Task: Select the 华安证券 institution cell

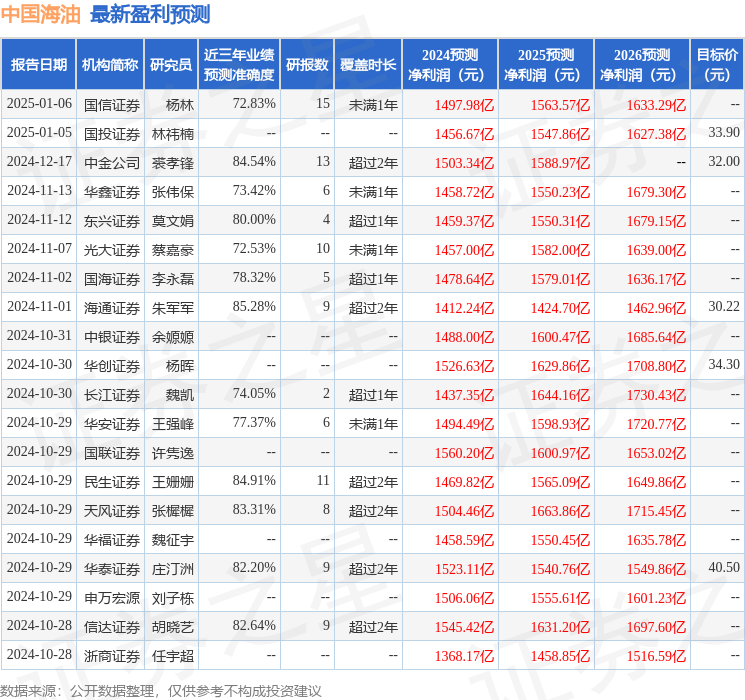Action: tap(112, 423)
